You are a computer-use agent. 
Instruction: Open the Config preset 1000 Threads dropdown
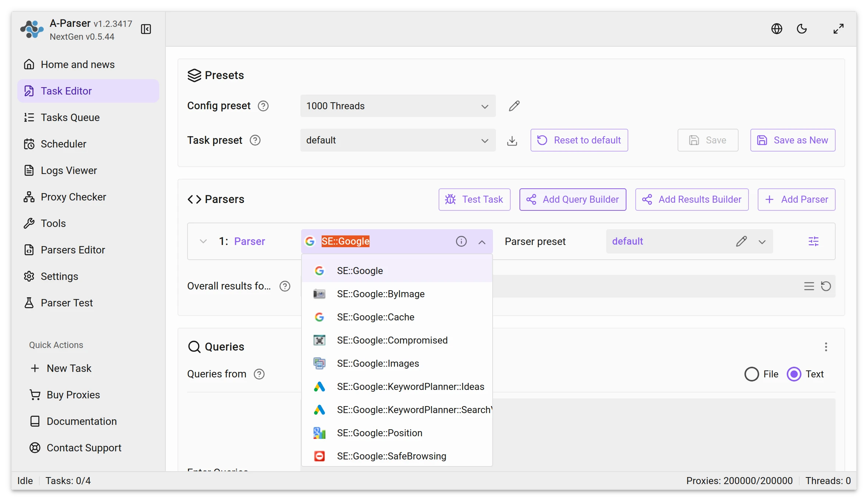pyautogui.click(x=398, y=106)
